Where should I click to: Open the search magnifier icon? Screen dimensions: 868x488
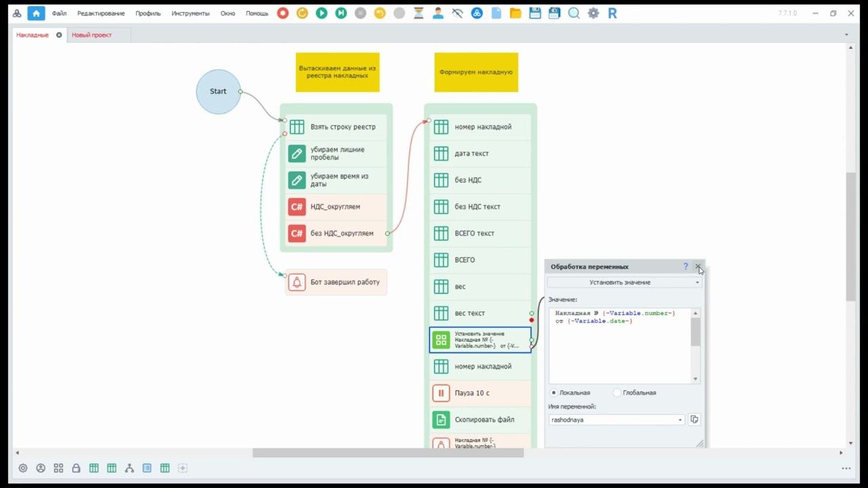tap(574, 13)
